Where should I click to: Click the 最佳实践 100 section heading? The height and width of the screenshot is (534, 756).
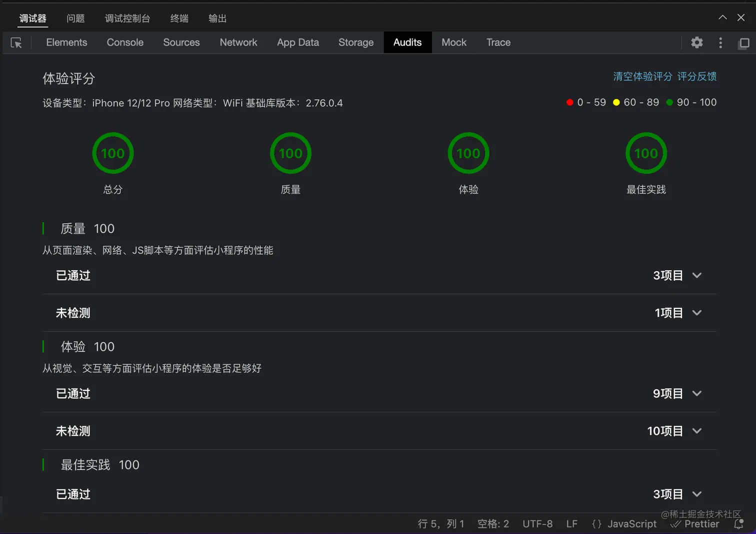click(100, 465)
